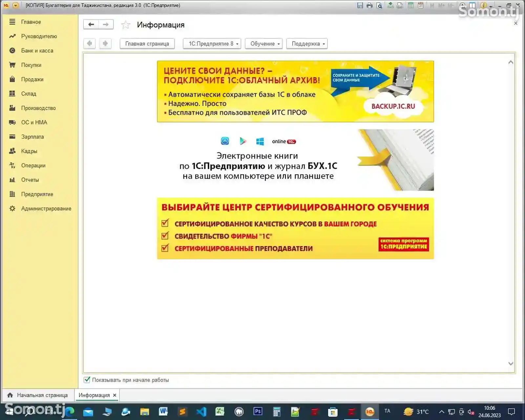This screenshot has height=420, width=525.
Task: Click the ОС и НМА truck icon
Action: click(x=12, y=122)
